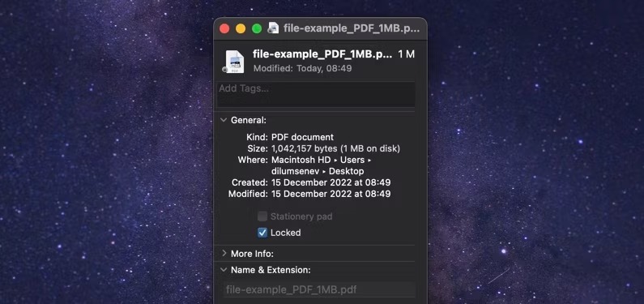Click the Add Tags field

(316, 94)
